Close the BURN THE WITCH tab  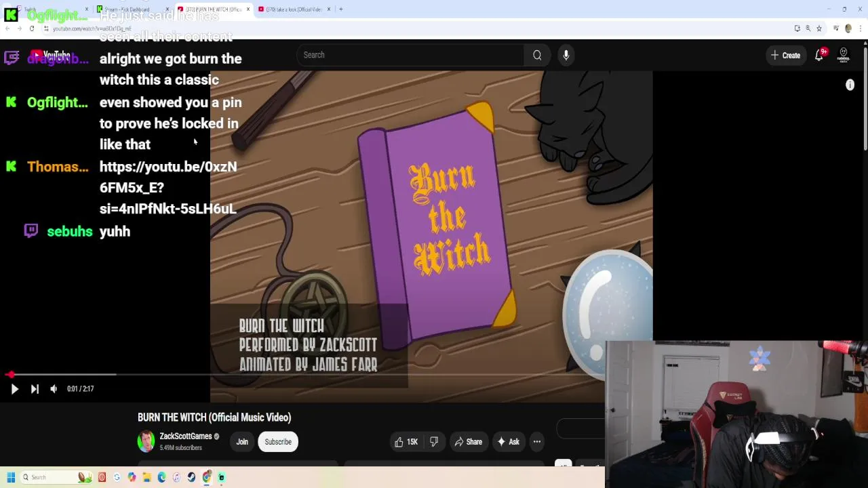point(248,9)
